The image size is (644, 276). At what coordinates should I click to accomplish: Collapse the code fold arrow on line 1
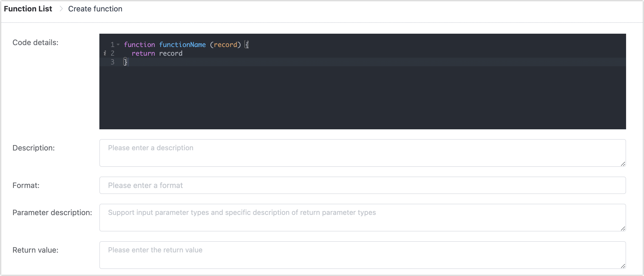coord(118,45)
